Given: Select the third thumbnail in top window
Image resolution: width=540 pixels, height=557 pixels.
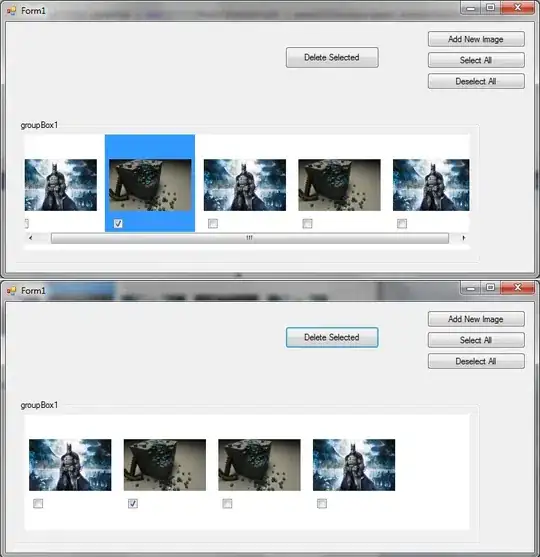Looking at the screenshot, I should click(x=245, y=185).
